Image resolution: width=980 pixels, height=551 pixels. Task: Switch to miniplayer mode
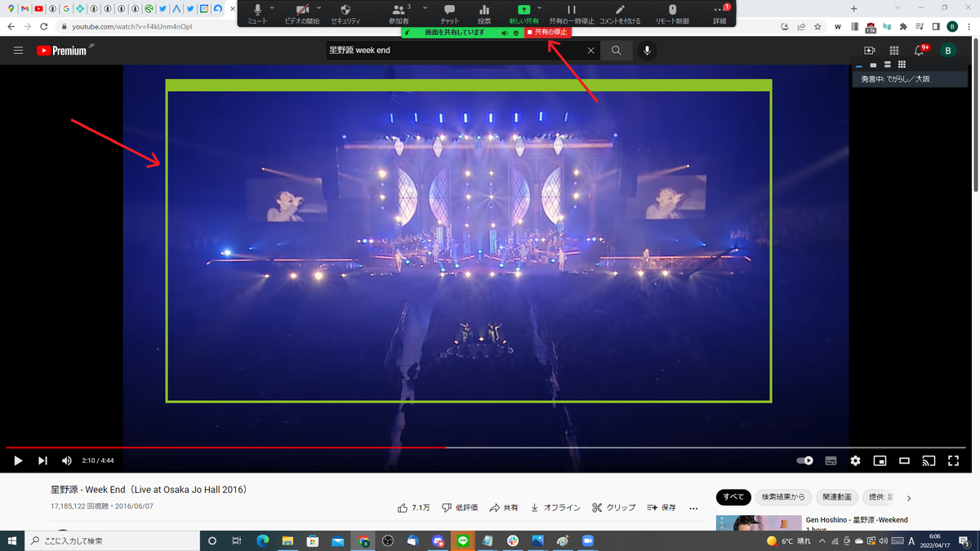[880, 460]
